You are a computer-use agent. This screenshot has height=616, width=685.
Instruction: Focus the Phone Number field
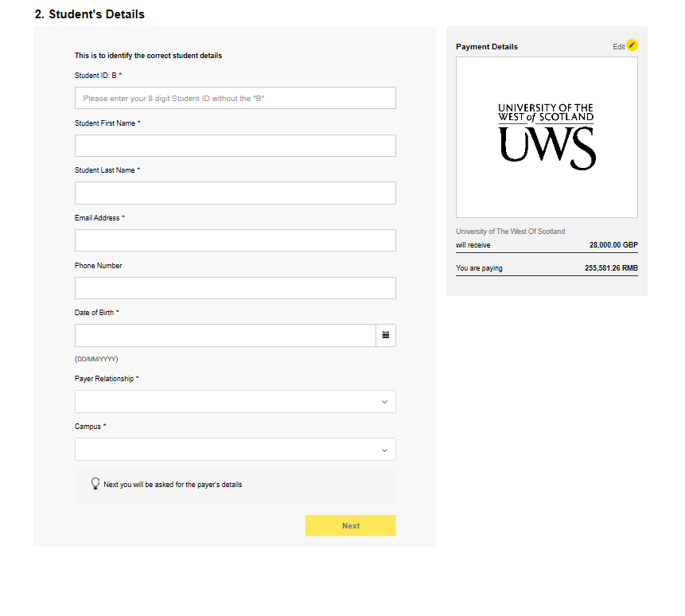pos(235,288)
